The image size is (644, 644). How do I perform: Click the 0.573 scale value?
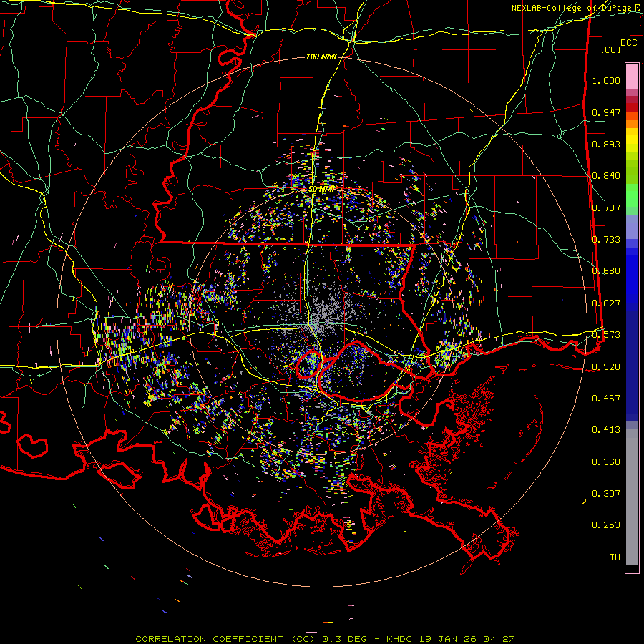click(606, 335)
